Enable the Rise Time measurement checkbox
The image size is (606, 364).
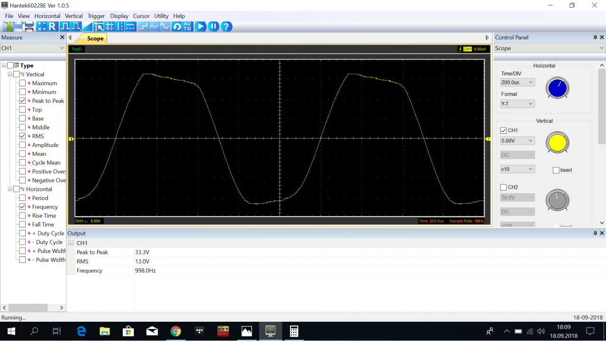tap(22, 216)
